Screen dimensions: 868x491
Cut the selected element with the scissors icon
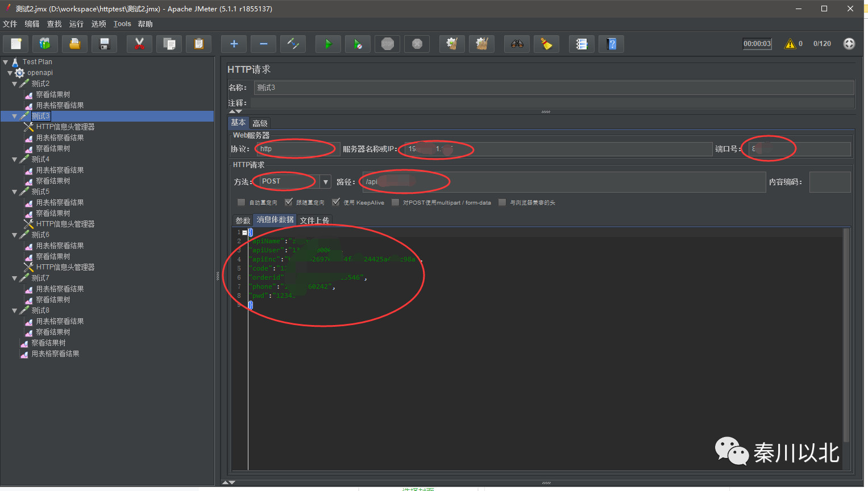(139, 44)
